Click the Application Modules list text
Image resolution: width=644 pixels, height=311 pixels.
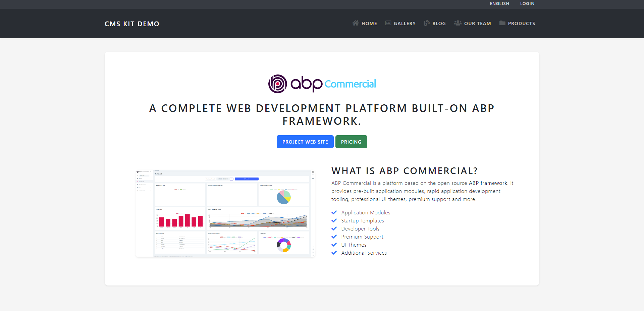[x=366, y=213]
